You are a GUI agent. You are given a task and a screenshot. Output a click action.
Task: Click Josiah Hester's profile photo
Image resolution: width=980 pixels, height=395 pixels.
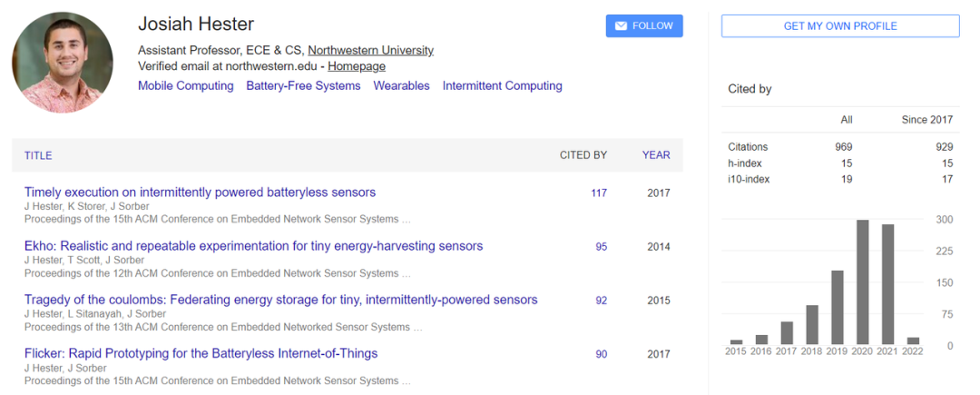click(63, 62)
